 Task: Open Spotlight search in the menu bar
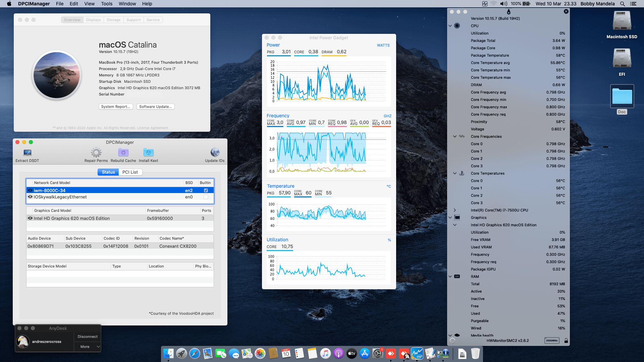pyautogui.click(x=623, y=4)
